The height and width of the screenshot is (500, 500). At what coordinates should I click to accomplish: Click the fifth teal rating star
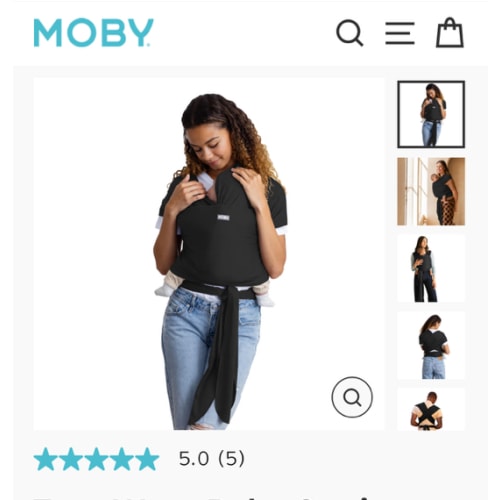click(147, 459)
